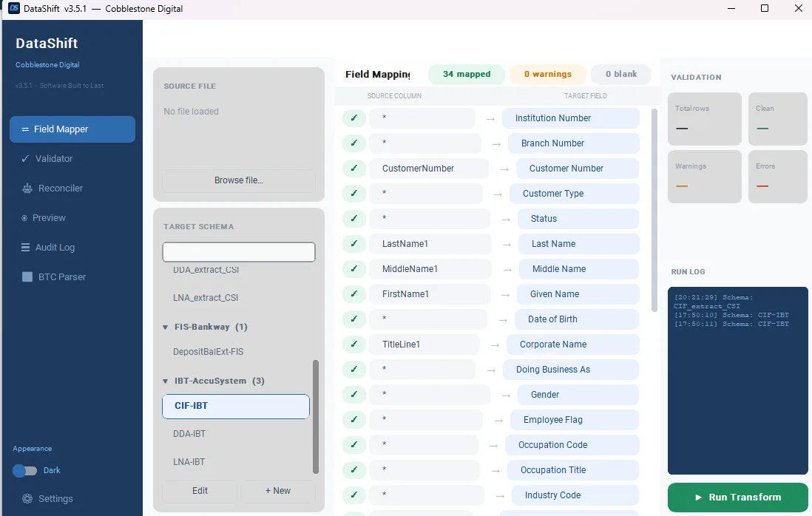812x516 pixels.
Task: Click the Field Mapper sidebar icon
Action: point(25,129)
